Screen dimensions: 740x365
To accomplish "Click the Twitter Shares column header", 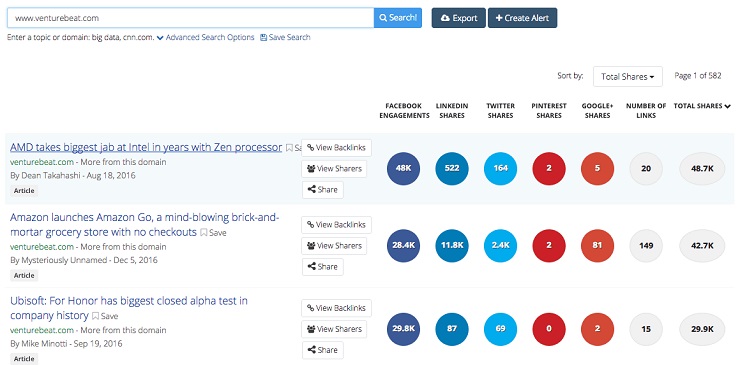I will pyautogui.click(x=500, y=110).
